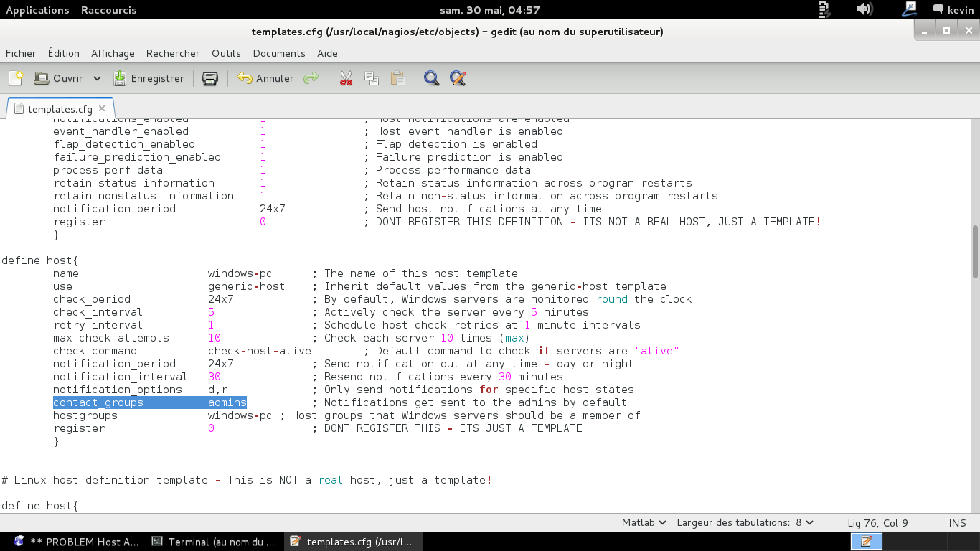Open the Outils menu
Viewport: 980px width, 551px height.
tap(226, 53)
